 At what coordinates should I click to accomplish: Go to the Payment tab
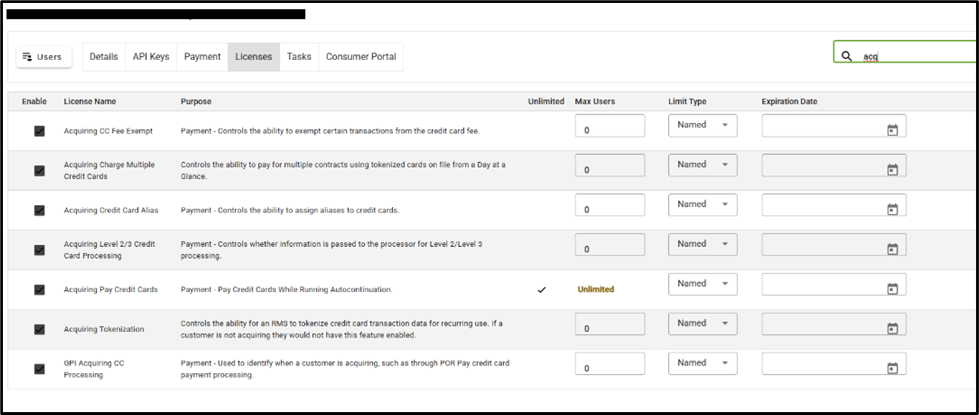pos(202,57)
